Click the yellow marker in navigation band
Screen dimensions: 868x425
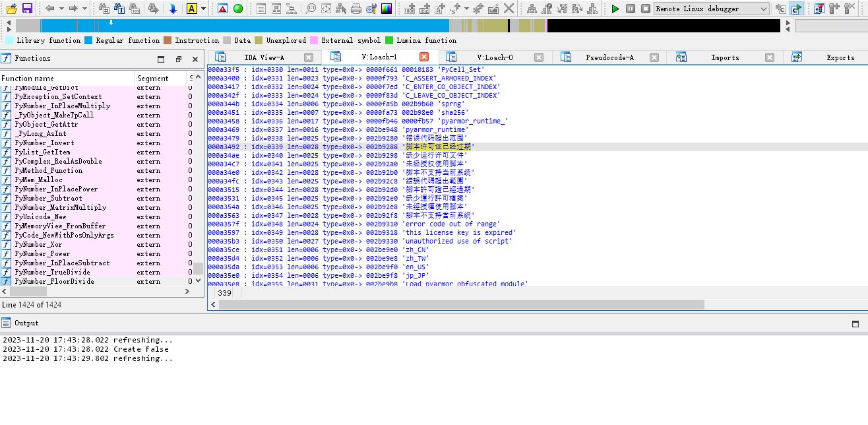pyautogui.click(x=111, y=22)
